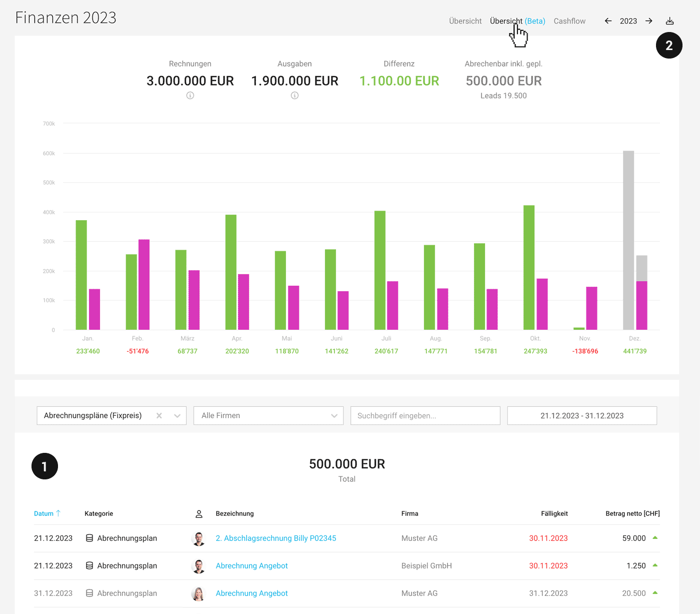Image resolution: width=700 pixels, height=614 pixels.
Task: Open the Übersicht (Beta) view
Action: (517, 21)
